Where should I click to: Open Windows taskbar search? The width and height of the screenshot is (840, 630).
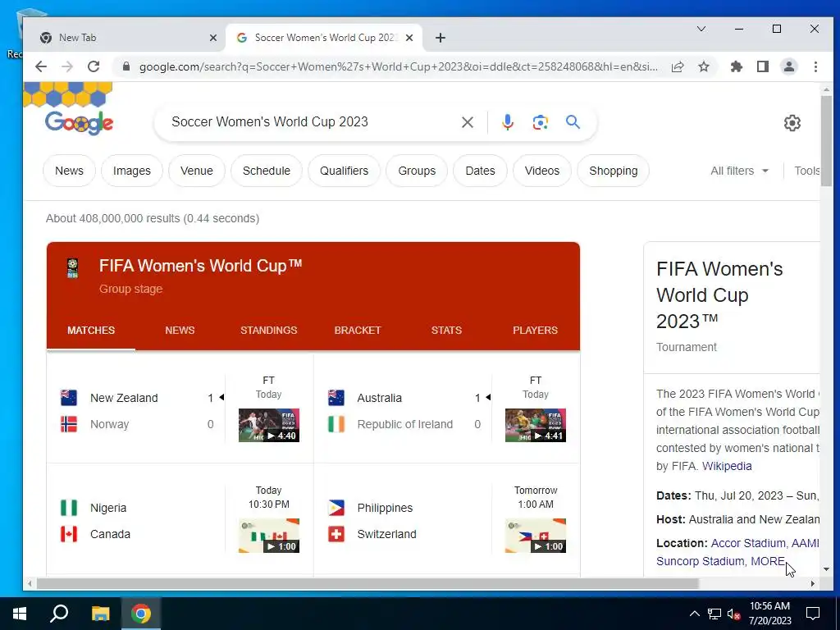click(x=59, y=614)
